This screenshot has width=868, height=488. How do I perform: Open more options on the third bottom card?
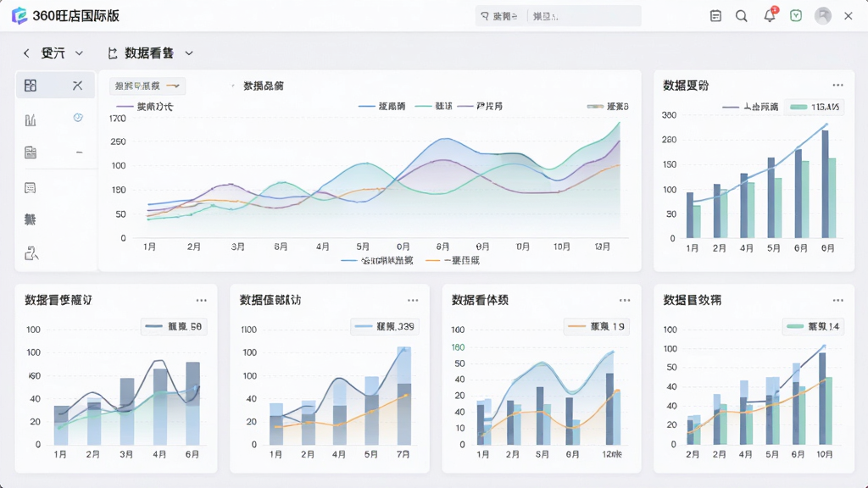pyautogui.click(x=625, y=301)
